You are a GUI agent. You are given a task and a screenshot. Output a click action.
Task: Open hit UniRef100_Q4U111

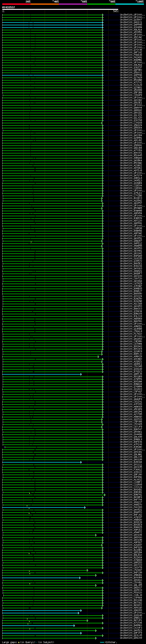[x=131, y=22]
